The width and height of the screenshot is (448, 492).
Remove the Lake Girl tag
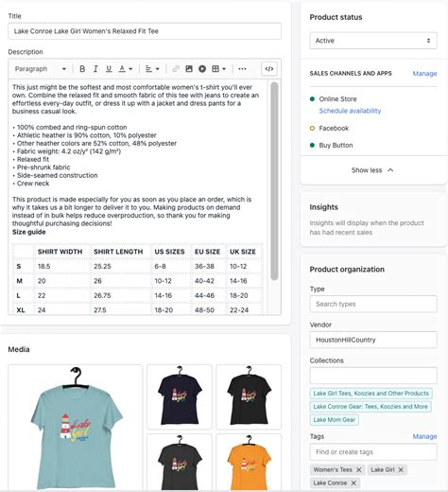[x=401, y=469]
